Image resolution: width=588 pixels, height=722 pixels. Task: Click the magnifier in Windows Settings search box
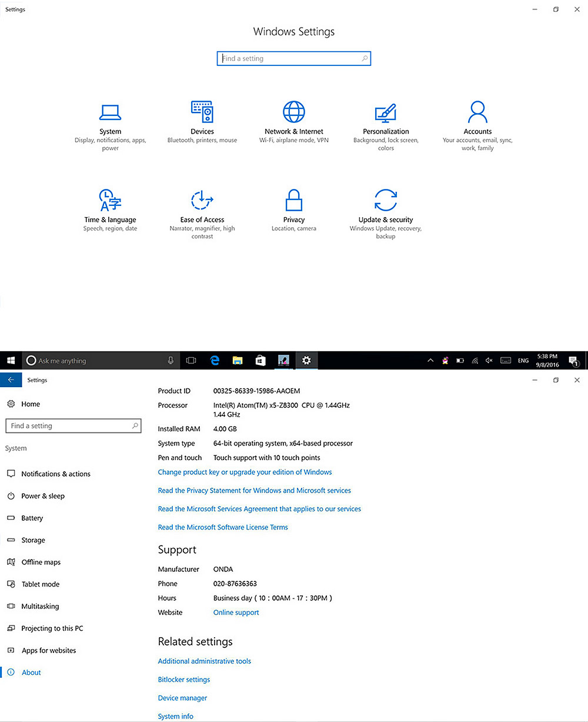(365, 58)
